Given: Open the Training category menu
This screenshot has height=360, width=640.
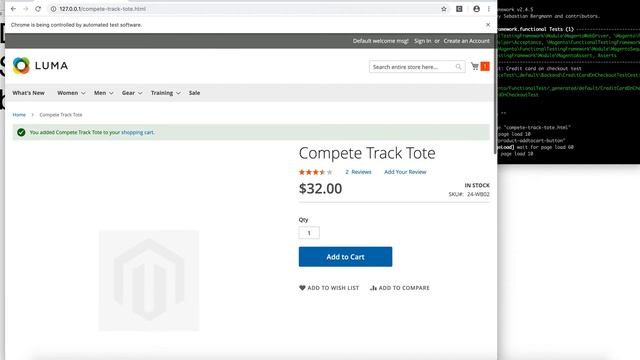Looking at the screenshot, I should point(162,93).
